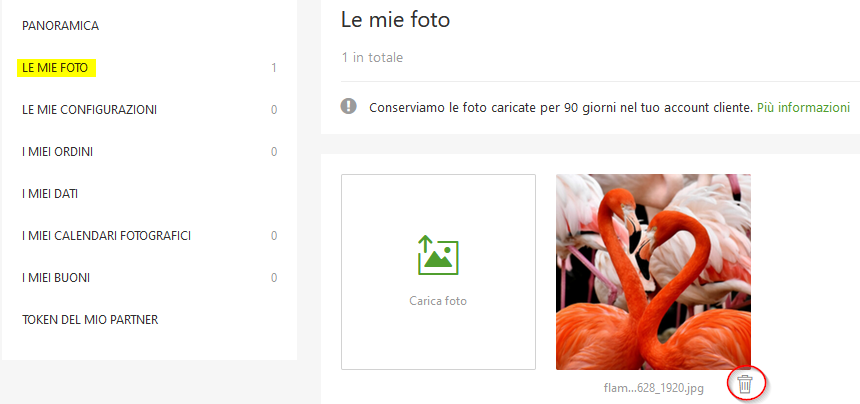Open Token del mio partner
The height and width of the screenshot is (404, 860).
[x=90, y=320]
